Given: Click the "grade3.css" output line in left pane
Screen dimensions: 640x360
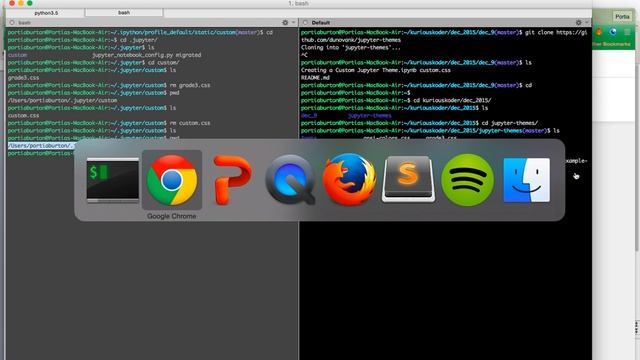Looking at the screenshot, I should coord(23,78).
